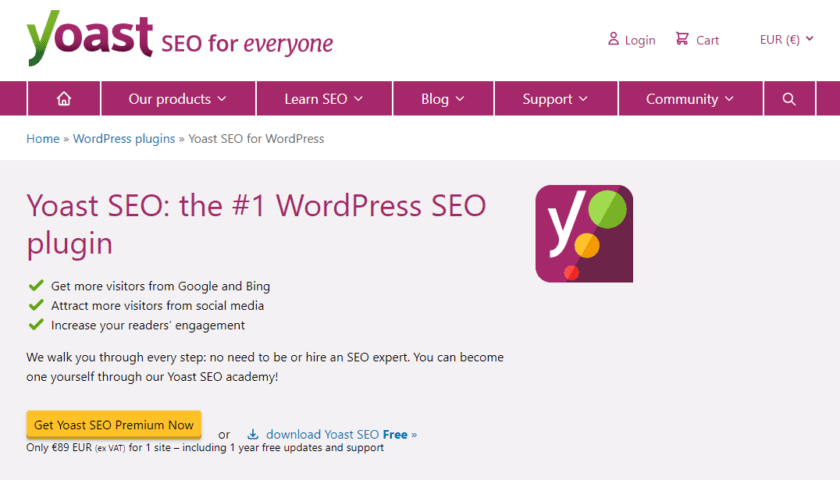This screenshot has width=840, height=480.
Task: Expand the Our products menu
Action: 177,99
